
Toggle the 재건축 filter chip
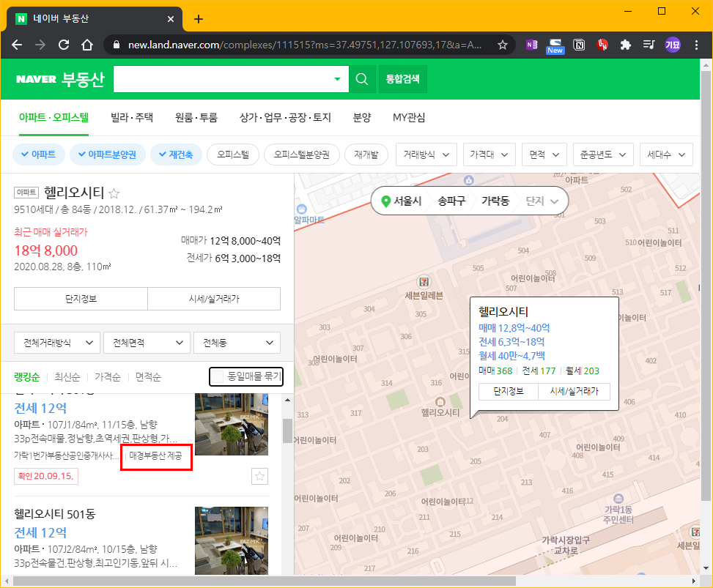(x=176, y=155)
